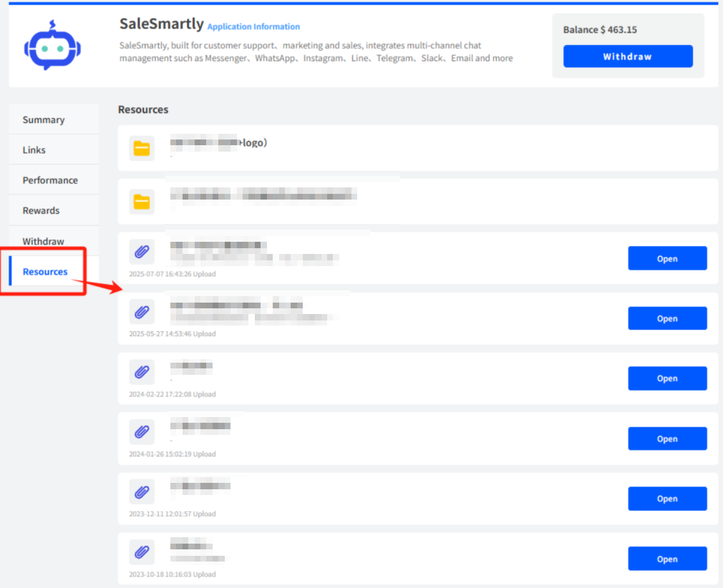This screenshot has height=588, width=723.
Task: Open the resource uploaded 2023-12-11 12:01:57
Action: 667,499
